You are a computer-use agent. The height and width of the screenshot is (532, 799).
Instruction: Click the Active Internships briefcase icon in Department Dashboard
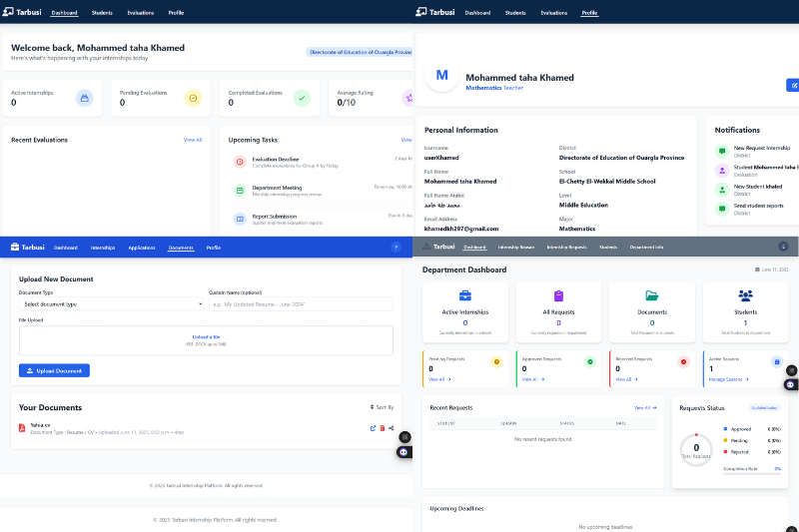[465, 295]
